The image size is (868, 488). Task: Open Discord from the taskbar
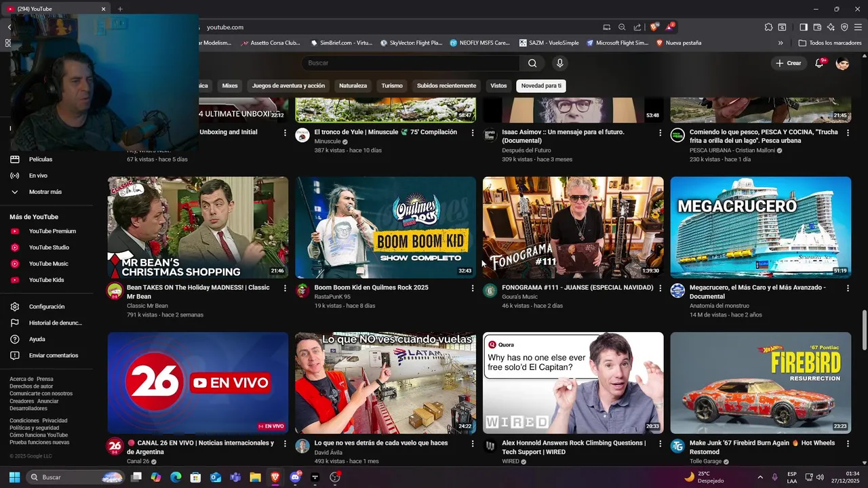point(295,477)
